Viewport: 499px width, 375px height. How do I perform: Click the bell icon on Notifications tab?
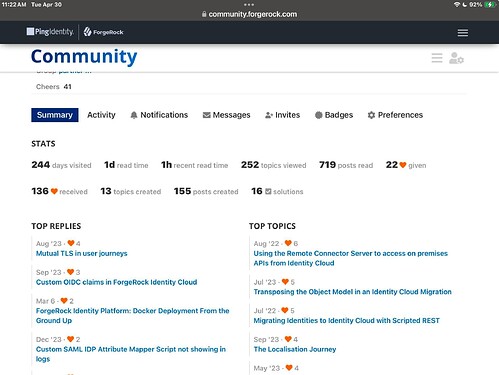click(134, 115)
